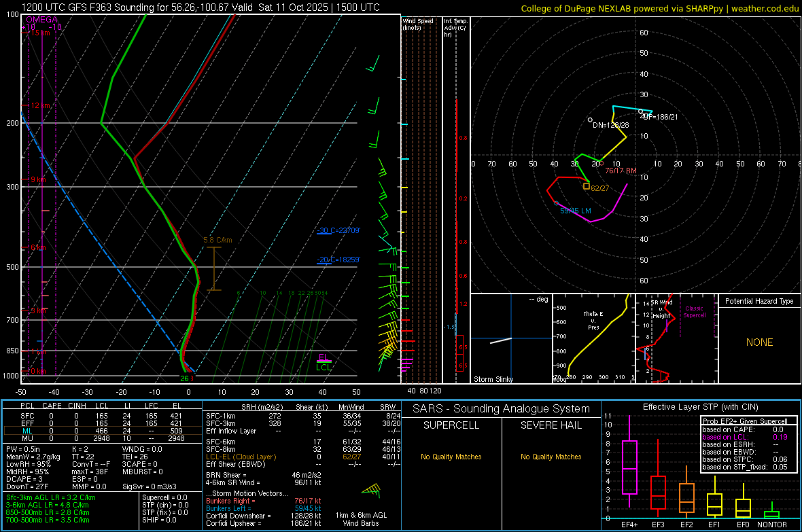Click the orange square 62/27 hodograph marker
The image size is (802, 532).
click(x=586, y=186)
